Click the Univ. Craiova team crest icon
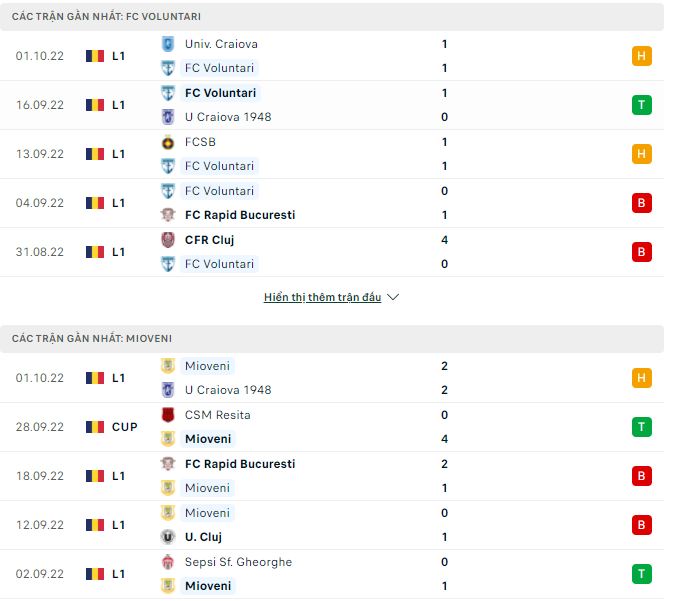The height and width of the screenshot is (601, 673). pos(168,44)
